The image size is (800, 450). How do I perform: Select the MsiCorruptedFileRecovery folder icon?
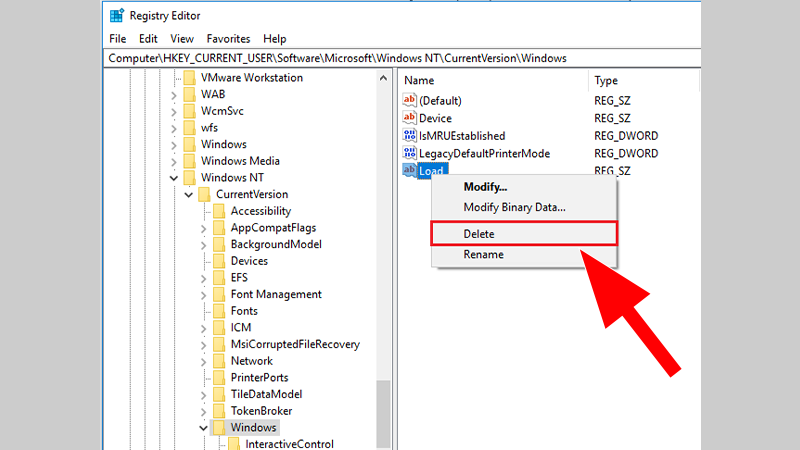pos(219,344)
